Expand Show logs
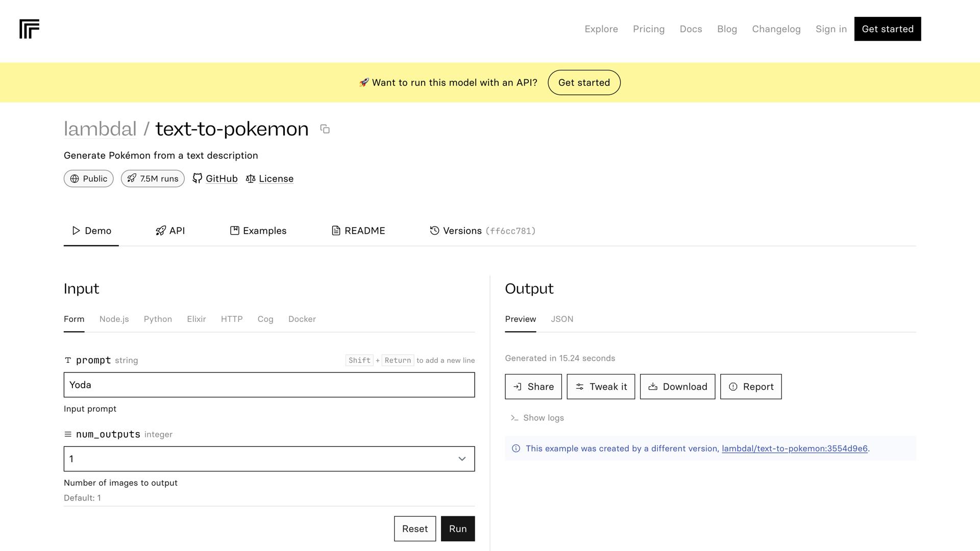 point(543,417)
